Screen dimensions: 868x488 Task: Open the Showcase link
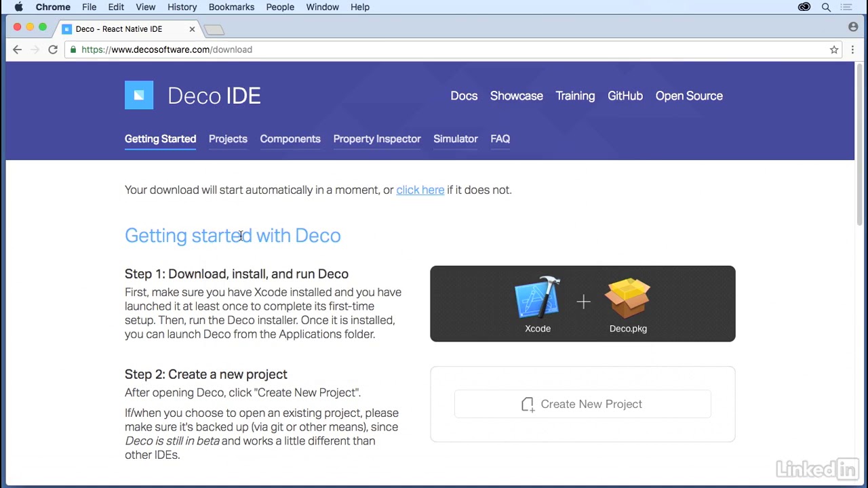tap(517, 96)
